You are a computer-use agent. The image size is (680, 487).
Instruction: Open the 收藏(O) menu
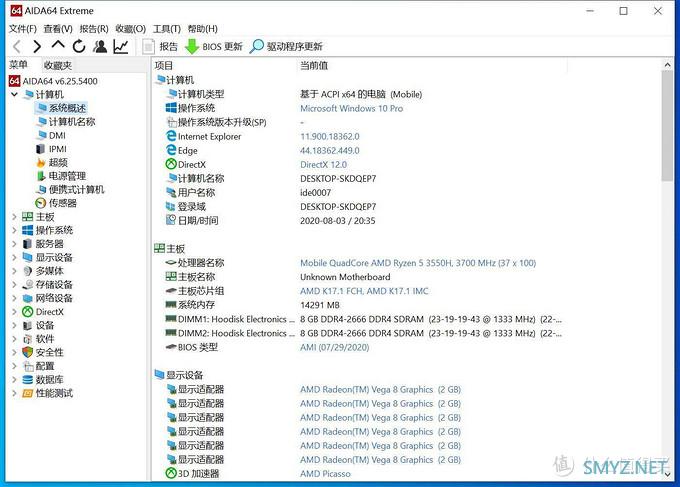(131, 29)
